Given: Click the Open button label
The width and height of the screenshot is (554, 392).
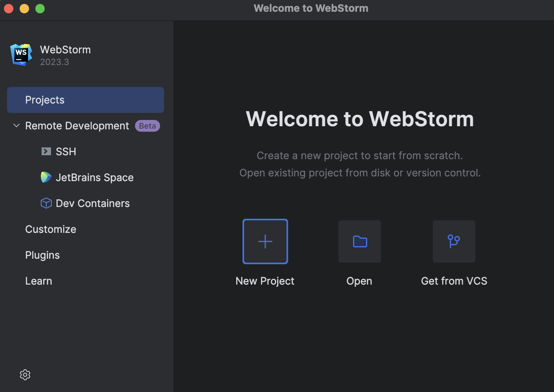Looking at the screenshot, I should point(359,281).
